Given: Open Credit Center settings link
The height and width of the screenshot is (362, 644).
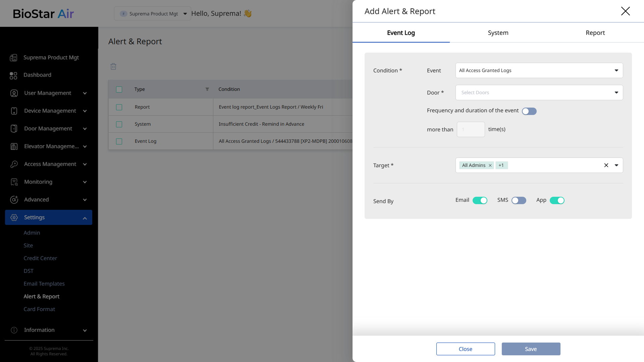Looking at the screenshot, I should pos(40,258).
